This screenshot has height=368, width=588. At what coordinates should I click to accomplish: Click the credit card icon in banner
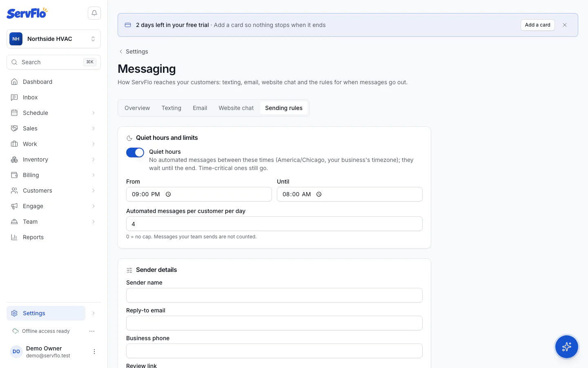pyautogui.click(x=128, y=25)
